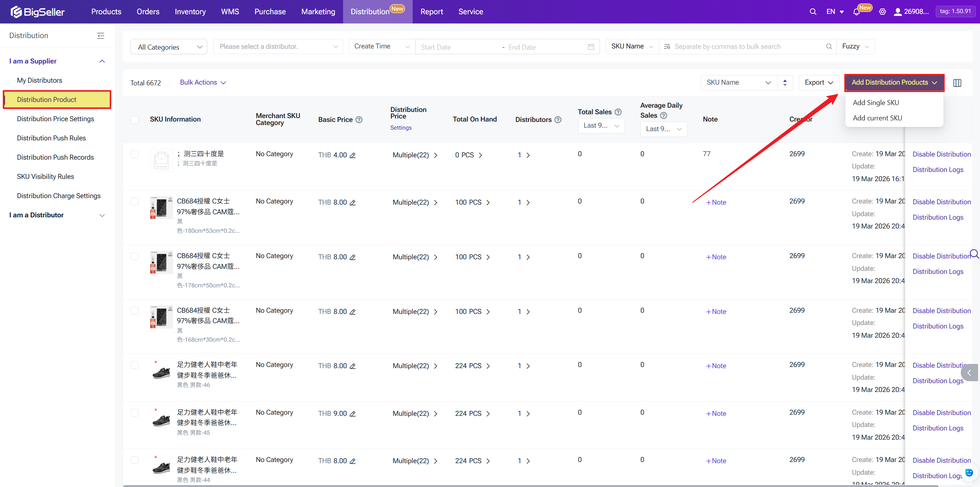Viewport: 980px width, 487px height.
Task: Select checkbox for THB 9.00 shoe row
Action: (135, 413)
